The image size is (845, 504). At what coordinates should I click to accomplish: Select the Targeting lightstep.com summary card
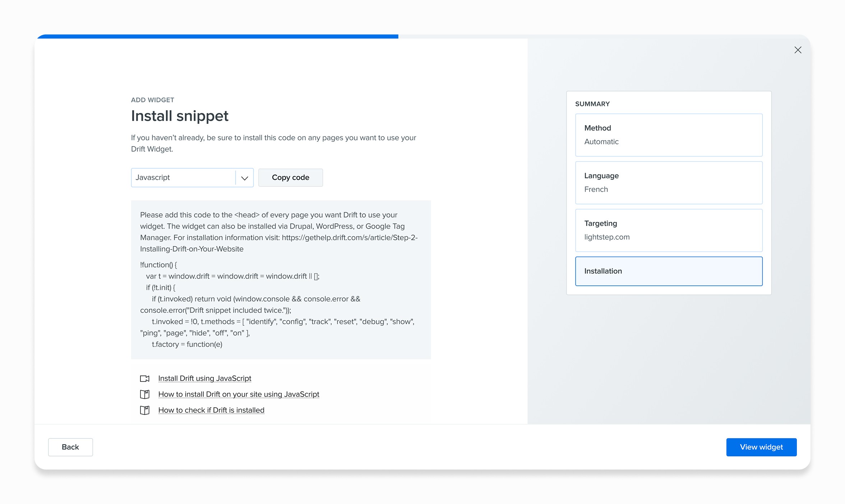pyautogui.click(x=669, y=230)
